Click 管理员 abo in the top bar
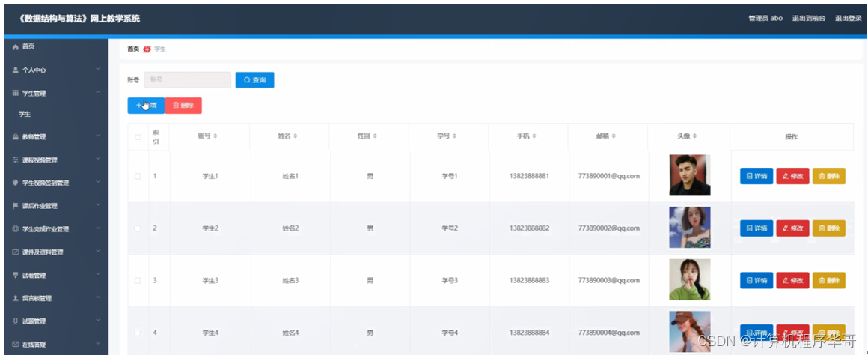The width and height of the screenshot is (868, 355). click(765, 18)
